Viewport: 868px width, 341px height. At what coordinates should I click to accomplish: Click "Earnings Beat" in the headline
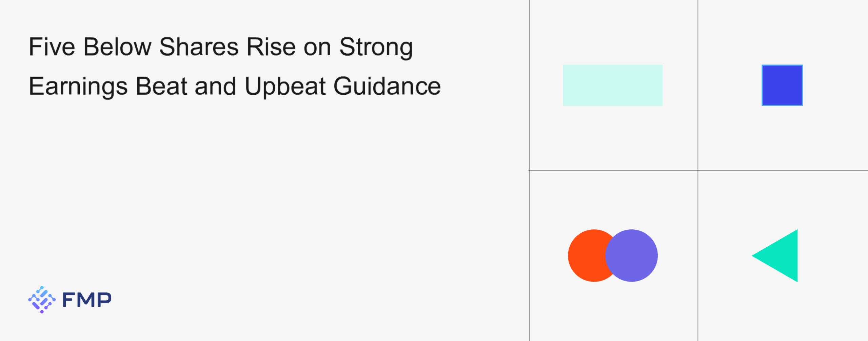pos(108,86)
